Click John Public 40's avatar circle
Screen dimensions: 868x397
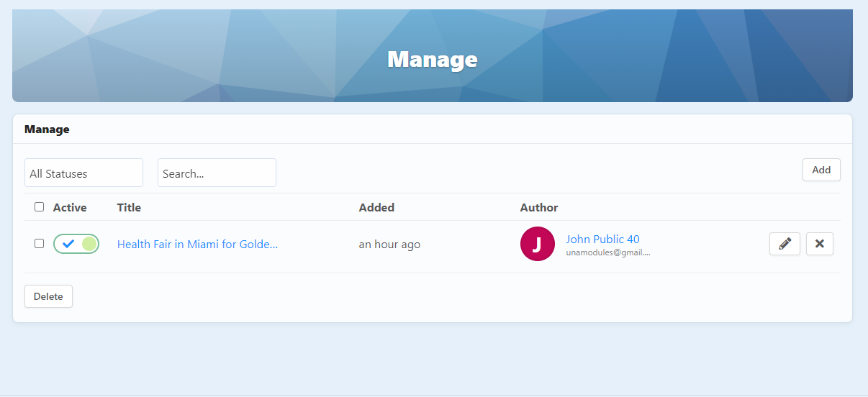(537, 244)
